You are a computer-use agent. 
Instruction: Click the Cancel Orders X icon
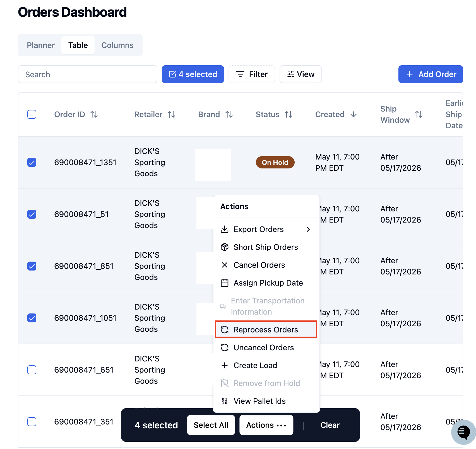225,265
